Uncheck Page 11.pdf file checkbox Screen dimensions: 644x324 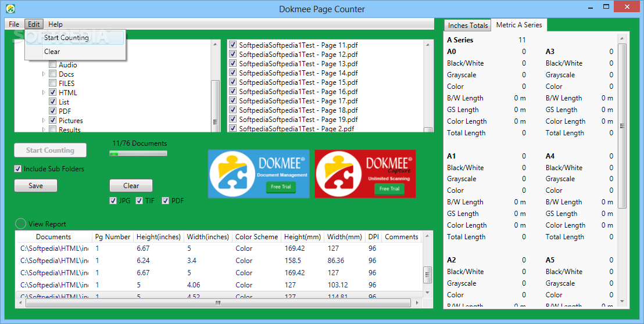[233, 45]
